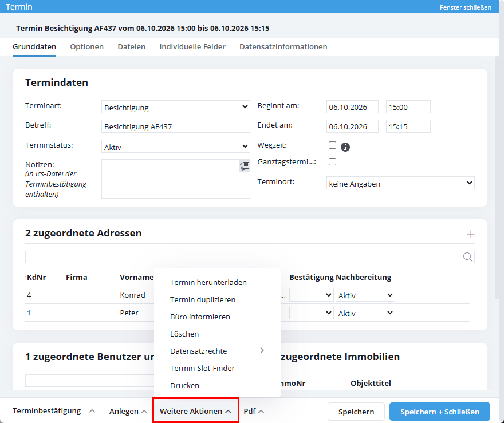Select Löschen in the actions menu
This screenshot has width=504, height=423.
pyautogui.click(x=184, y=334)
